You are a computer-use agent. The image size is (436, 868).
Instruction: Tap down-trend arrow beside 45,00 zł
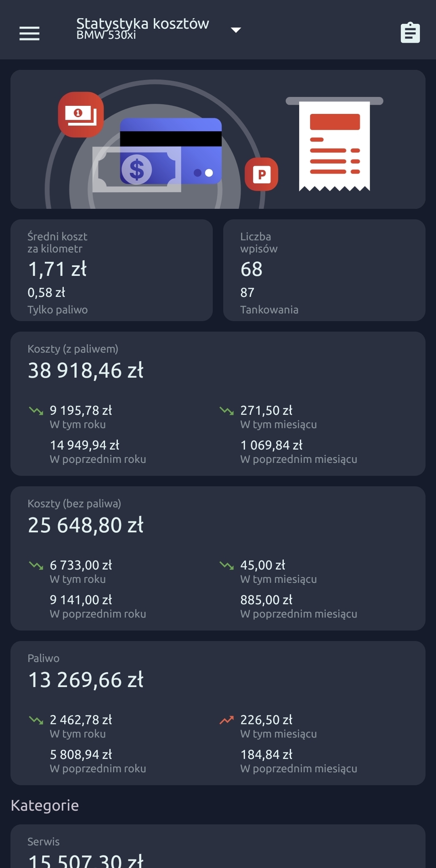226,565
